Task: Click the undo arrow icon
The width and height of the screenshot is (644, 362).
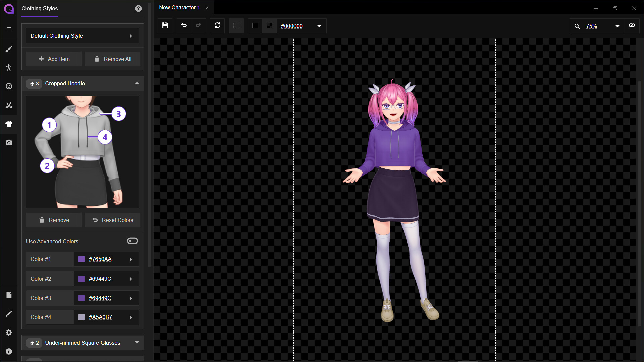Action: tap(184, 26)
